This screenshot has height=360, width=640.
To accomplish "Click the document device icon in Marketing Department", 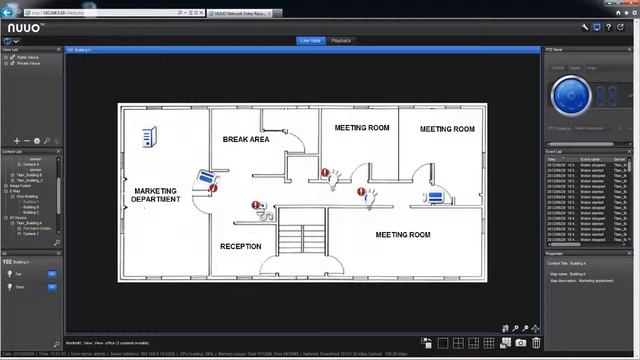I will [x=149, y=137].
